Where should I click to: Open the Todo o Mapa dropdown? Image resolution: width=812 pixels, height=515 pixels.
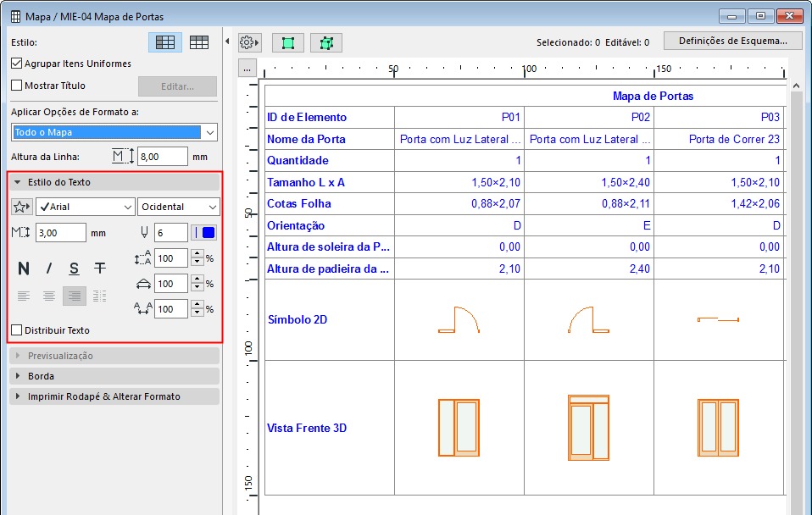click(114, 132)
